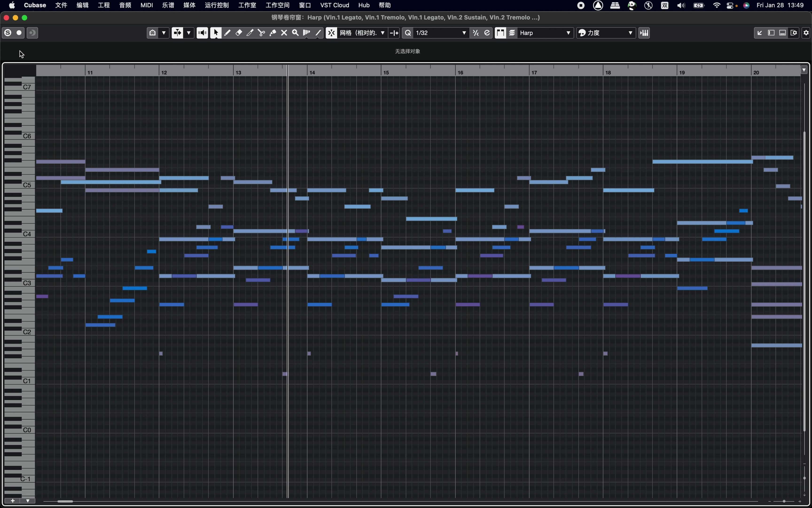Toggle the Solo Editor button

click(x=8, y=33)
